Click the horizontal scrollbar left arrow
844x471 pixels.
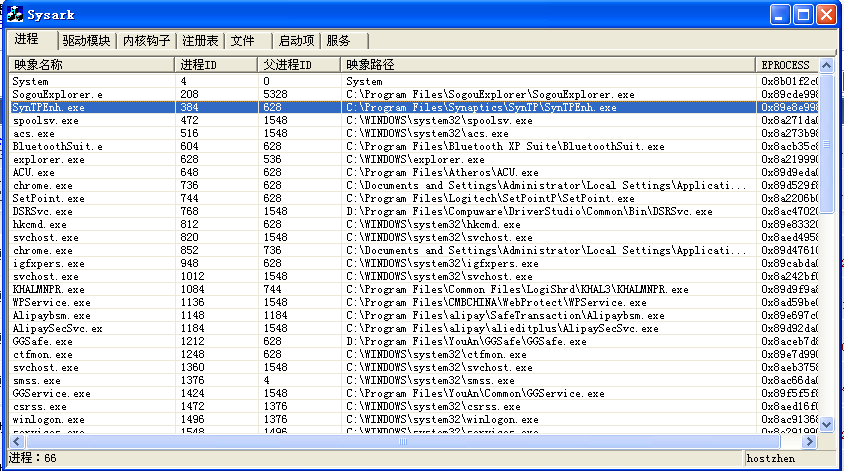click(16, 442)
